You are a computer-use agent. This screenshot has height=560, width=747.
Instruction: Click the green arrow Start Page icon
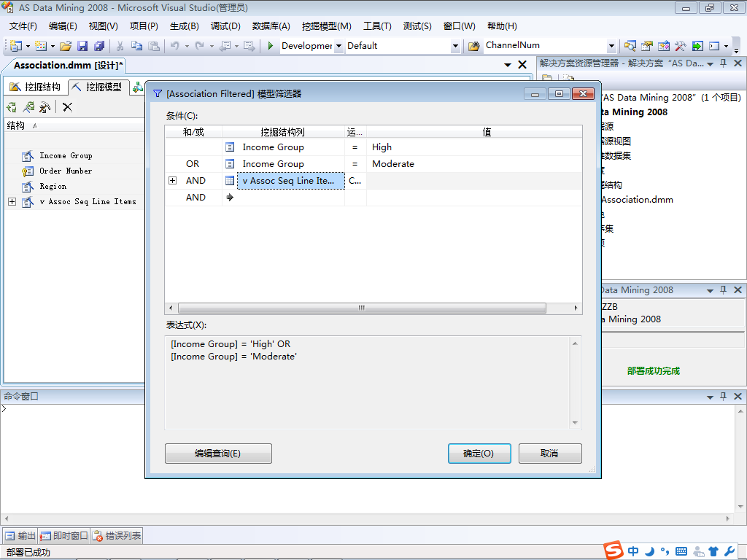(x=697, y=46)
